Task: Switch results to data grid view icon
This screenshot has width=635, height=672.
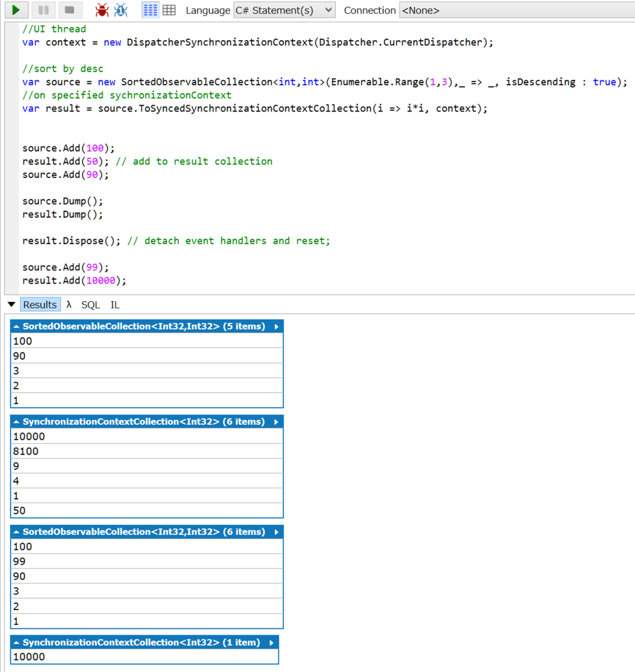Action: click(x=169, y=10)
